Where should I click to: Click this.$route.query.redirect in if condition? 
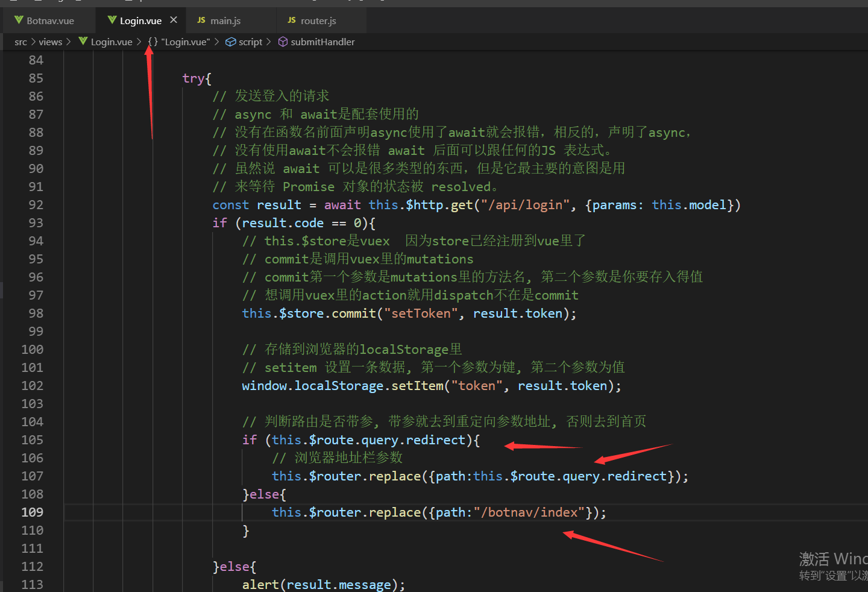368,440
